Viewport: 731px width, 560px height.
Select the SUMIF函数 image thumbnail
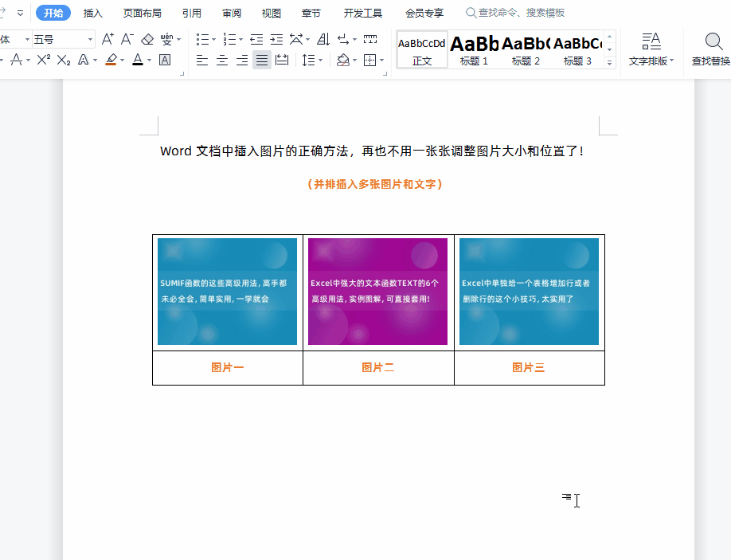(x=227, y=292)
